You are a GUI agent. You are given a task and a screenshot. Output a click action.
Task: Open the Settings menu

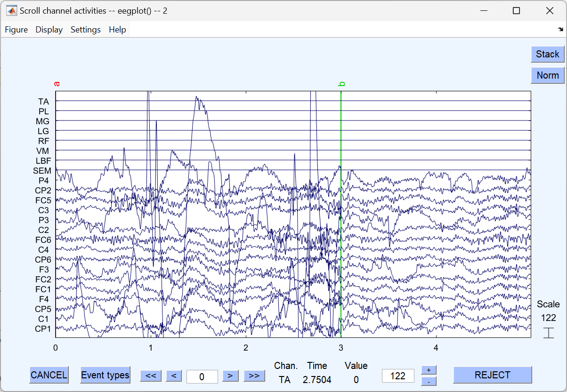tap(86, 30)
